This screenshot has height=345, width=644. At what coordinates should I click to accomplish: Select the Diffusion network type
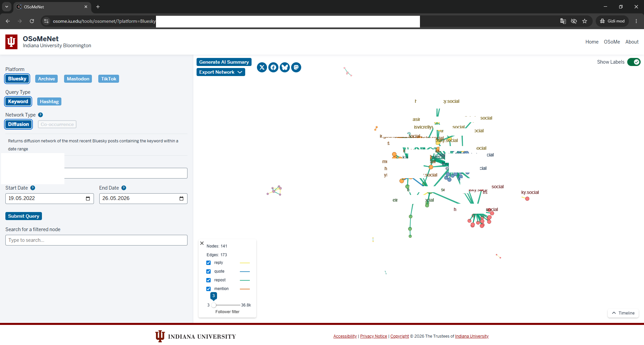tap(18, 124)
